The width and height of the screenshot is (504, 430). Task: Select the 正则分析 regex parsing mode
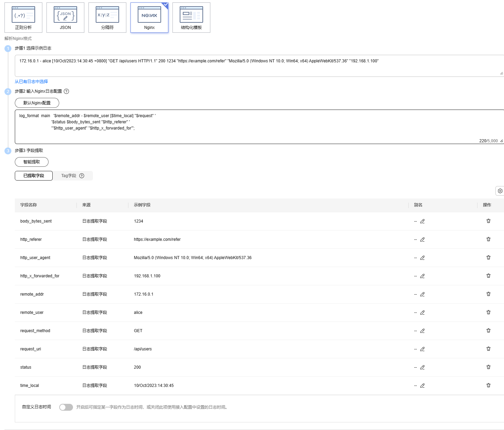coord(23,18)
